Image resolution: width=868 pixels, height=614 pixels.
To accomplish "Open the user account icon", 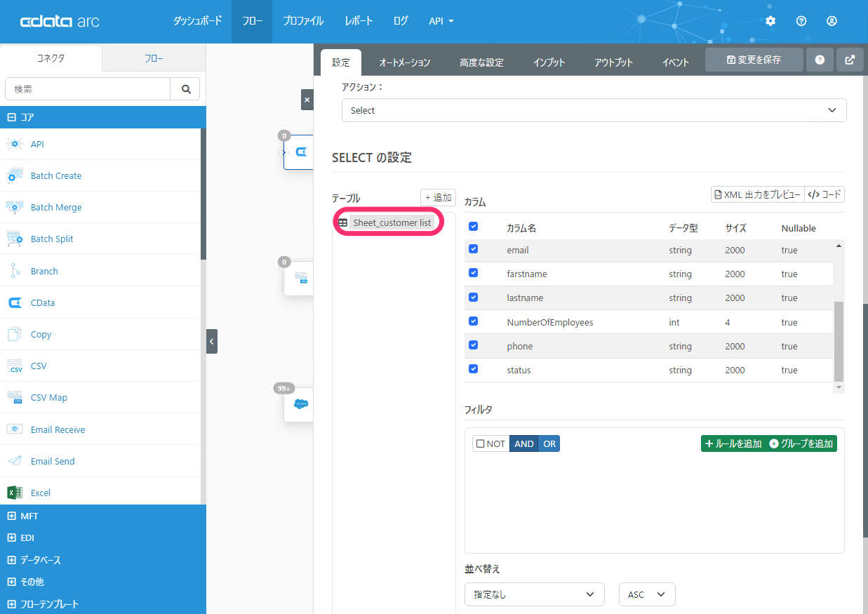I will click(832, 21).
